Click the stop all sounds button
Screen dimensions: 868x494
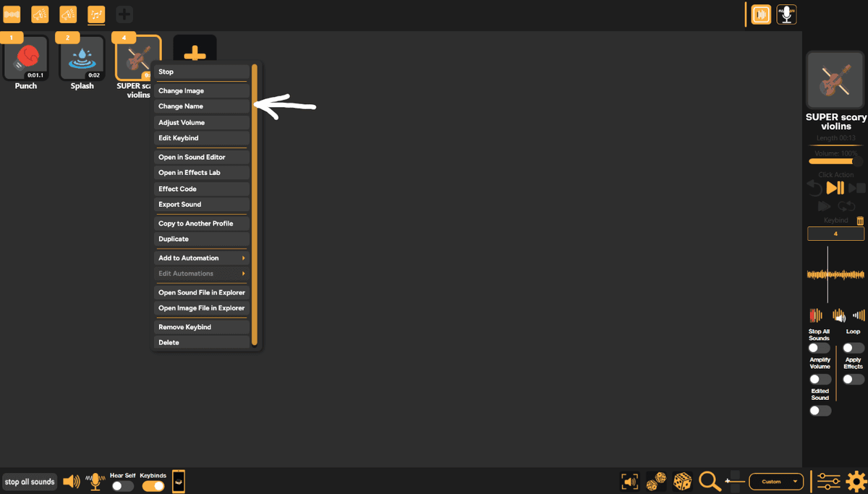pyautogui.click(x=30, y=482)
